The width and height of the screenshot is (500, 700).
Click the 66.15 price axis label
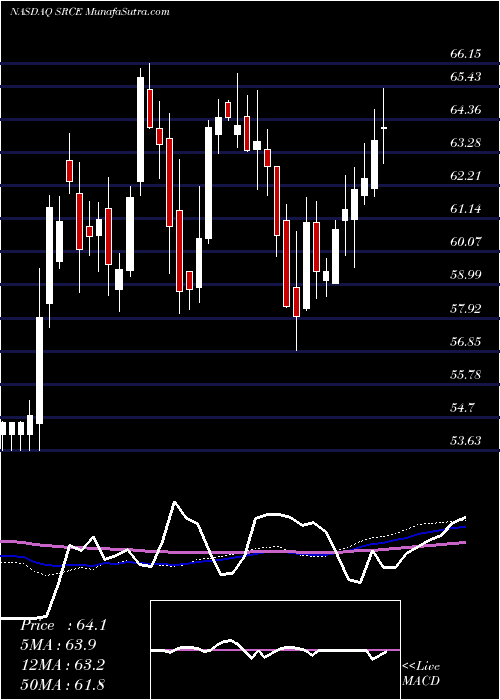click(x=465, y=54)
